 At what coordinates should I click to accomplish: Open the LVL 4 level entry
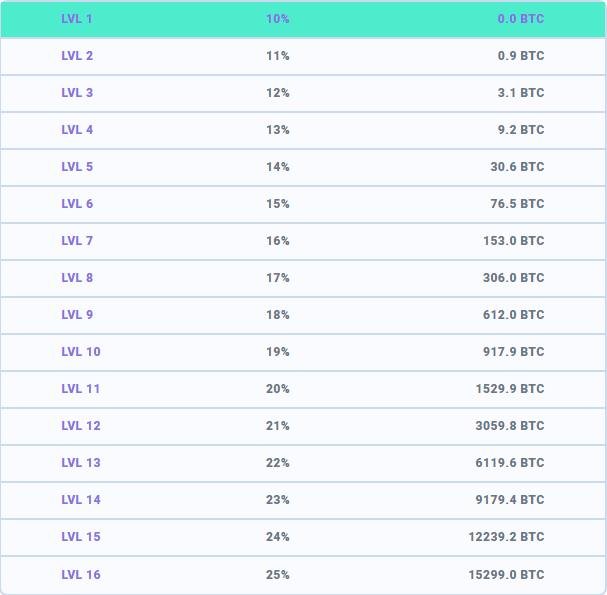tap(303, 130)
